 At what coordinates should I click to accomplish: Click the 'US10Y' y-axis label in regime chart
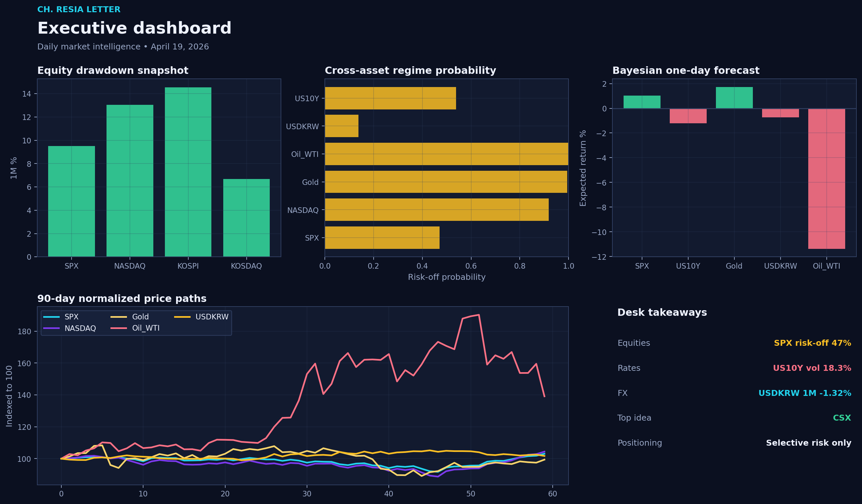click(307, 99)
